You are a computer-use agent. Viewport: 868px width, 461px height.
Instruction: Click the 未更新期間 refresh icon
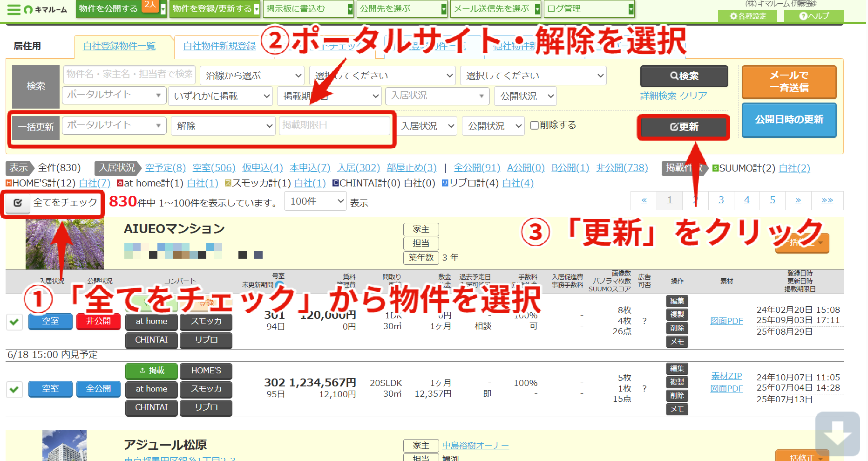(x=279, y=285)
